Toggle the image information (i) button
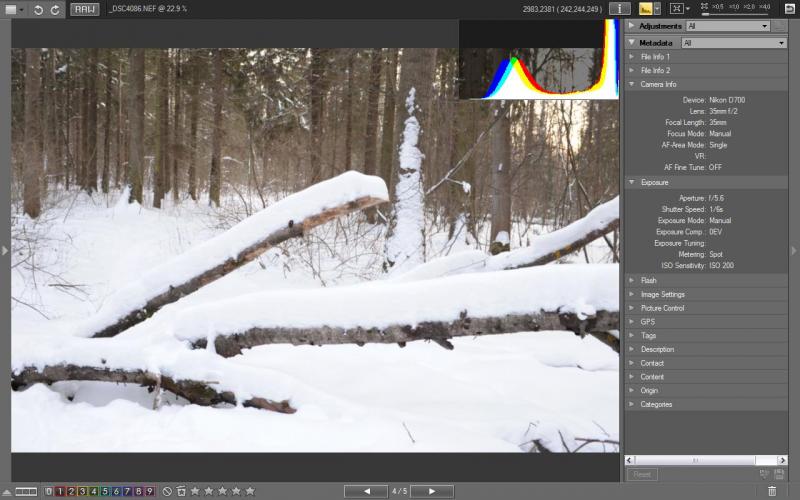The image size is (800, 500). tap(619, 9)
